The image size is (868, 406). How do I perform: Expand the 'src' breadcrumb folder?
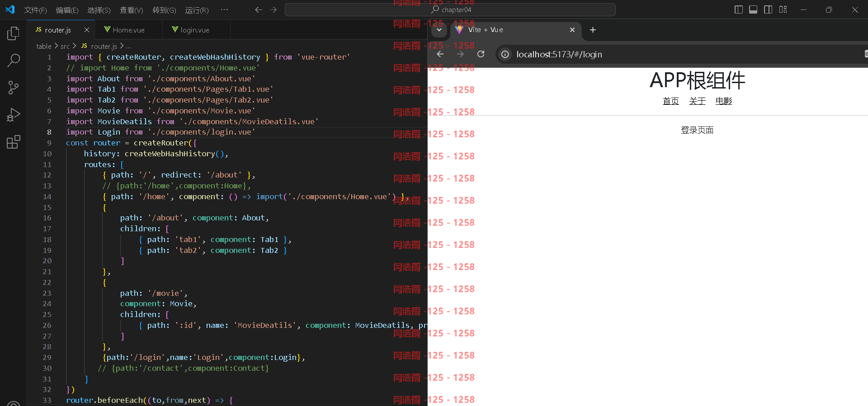click(x=65, y=46)
